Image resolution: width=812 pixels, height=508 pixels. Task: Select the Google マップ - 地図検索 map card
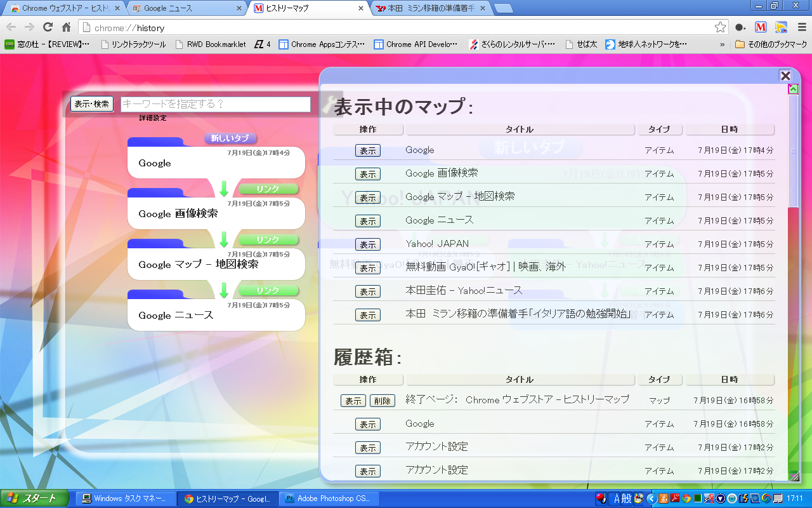click(x=216, y=264)
